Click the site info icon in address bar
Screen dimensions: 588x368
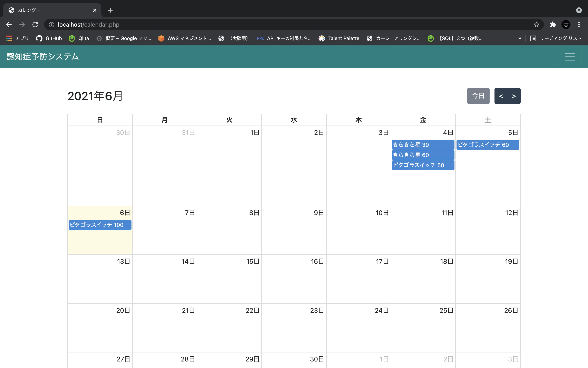click(x=51, y=25)
